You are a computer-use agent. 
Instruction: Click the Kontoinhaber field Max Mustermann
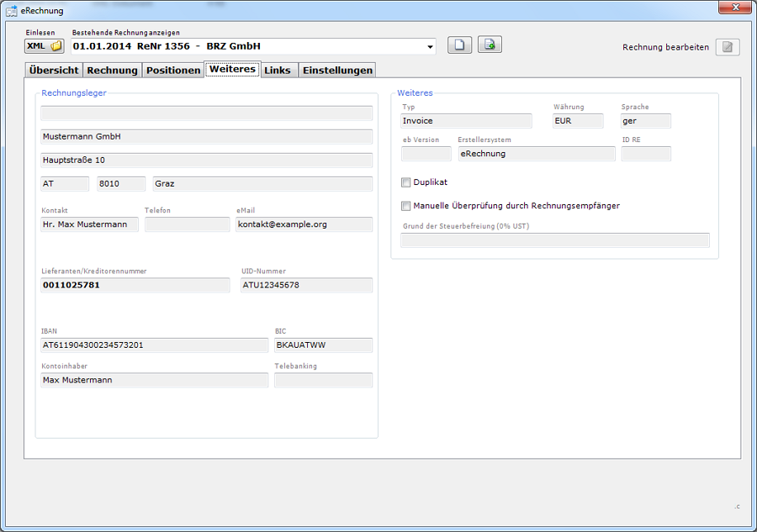[x=155, y=380]
